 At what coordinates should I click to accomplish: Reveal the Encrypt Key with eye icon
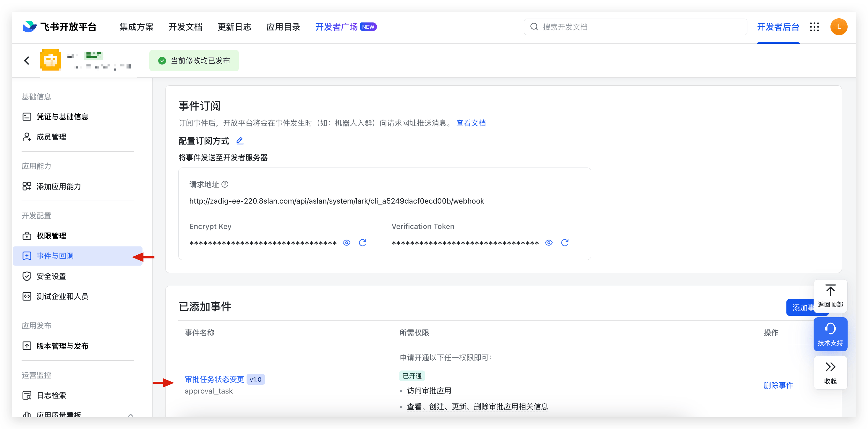pos(346,243)
